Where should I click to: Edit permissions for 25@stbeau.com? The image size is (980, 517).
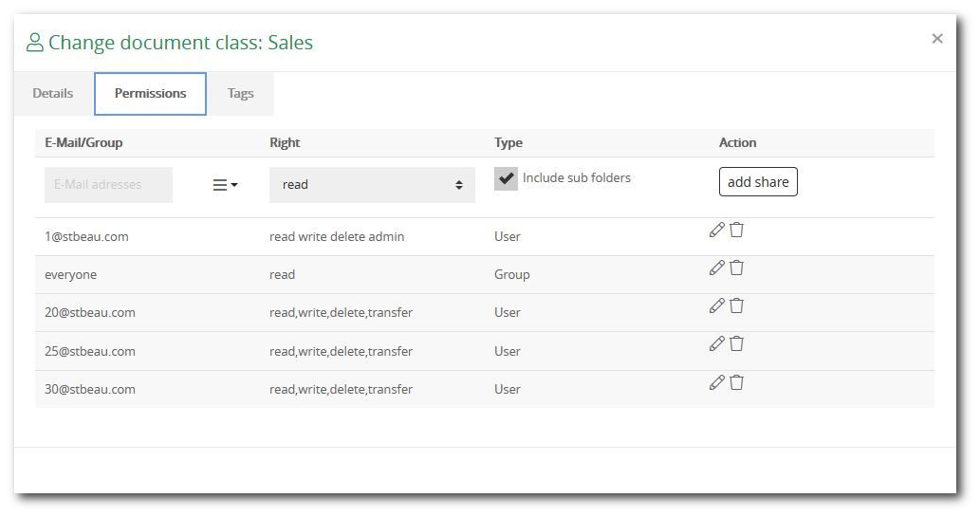click(716, 343)
